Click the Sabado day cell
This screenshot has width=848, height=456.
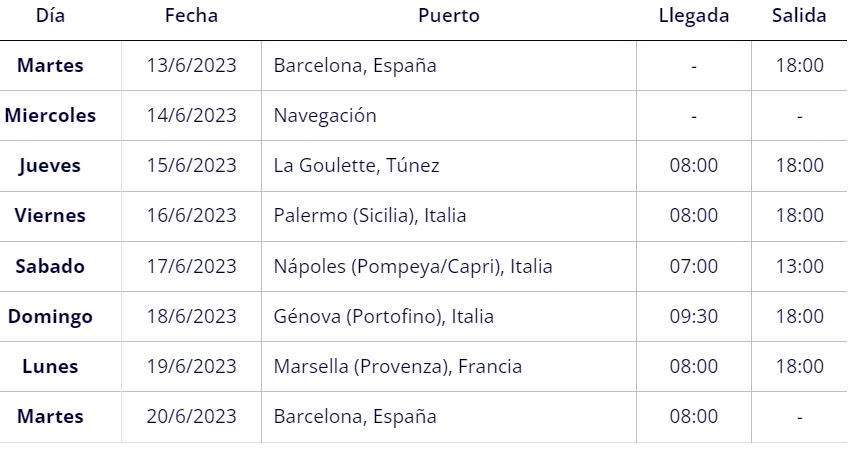pyautogui.click(x=50, y=266)
